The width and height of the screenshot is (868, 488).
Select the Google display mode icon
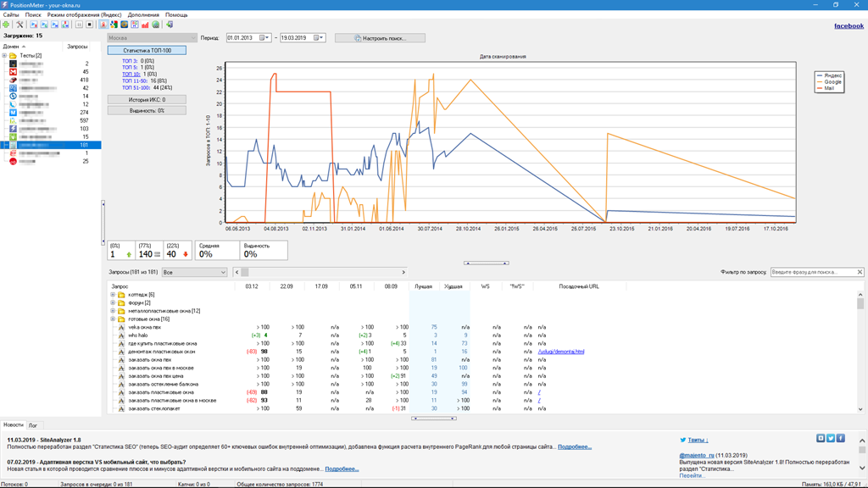point(114,25)
